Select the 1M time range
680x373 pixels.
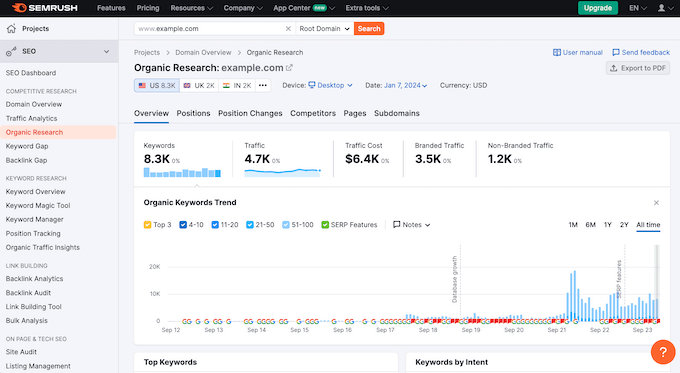pos(573,225)
